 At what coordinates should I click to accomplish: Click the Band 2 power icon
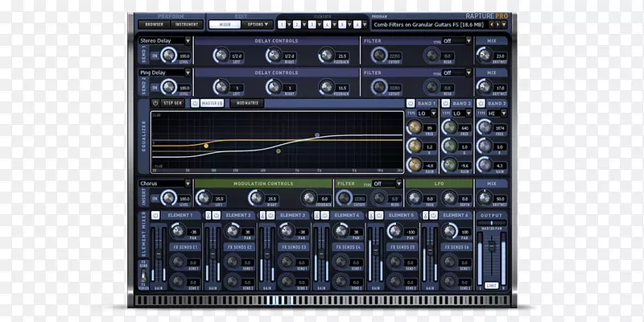coord(445,104)
